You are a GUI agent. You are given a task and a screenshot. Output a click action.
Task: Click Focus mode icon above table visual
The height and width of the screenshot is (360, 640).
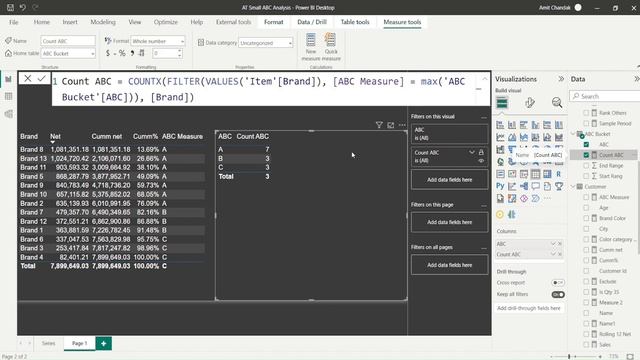(x=391, y=125)
